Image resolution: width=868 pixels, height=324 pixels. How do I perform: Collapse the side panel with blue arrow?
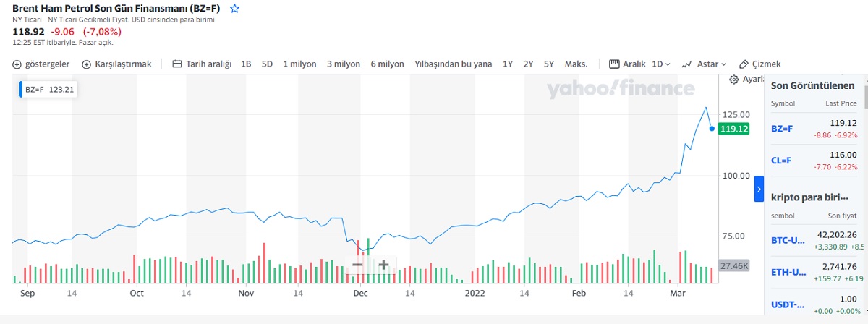pos(759,189)
